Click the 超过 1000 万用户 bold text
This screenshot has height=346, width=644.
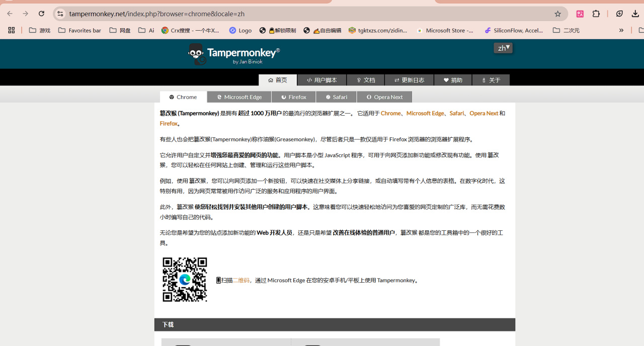pyautogui.click(x=260, y=113)
